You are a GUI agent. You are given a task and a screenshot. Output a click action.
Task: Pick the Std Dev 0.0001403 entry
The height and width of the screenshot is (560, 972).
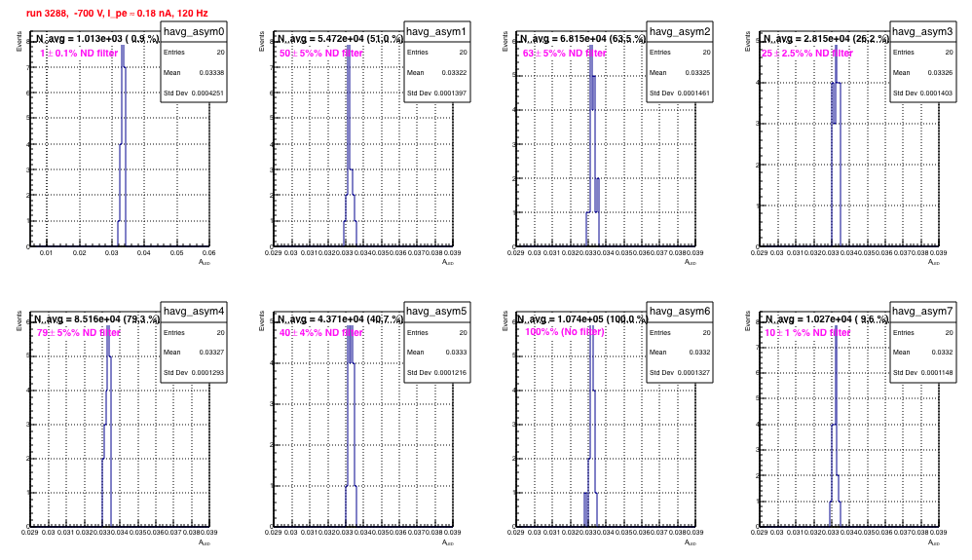coord(922,93)
